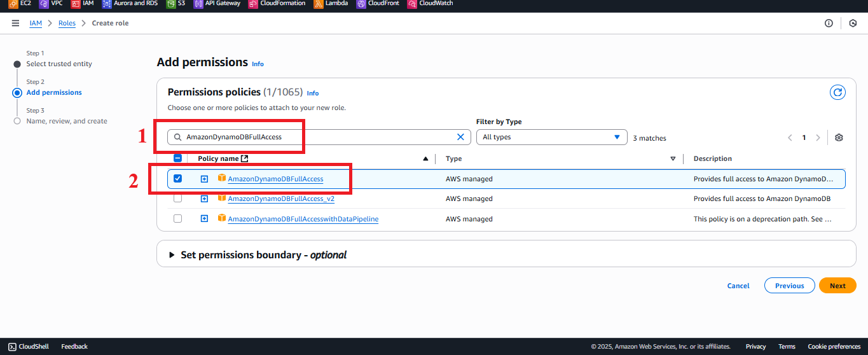Go to previous page of results

(x=790, y=137)
